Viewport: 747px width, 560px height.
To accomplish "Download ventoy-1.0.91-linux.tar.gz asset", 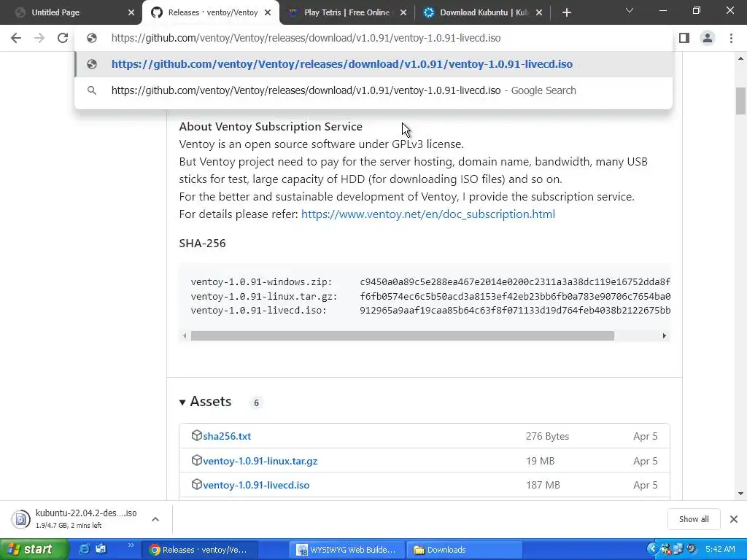I will coord(260,461).
